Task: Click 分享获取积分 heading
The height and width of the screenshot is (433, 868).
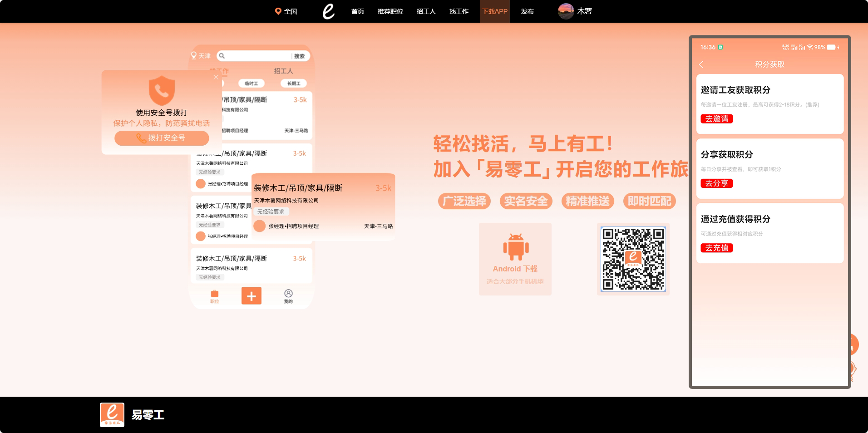Action: pyautogui.click(x=727, y=154)
